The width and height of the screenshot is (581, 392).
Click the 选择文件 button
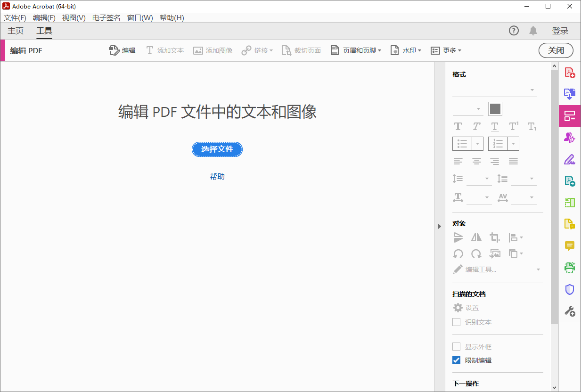tap(217, 149)
